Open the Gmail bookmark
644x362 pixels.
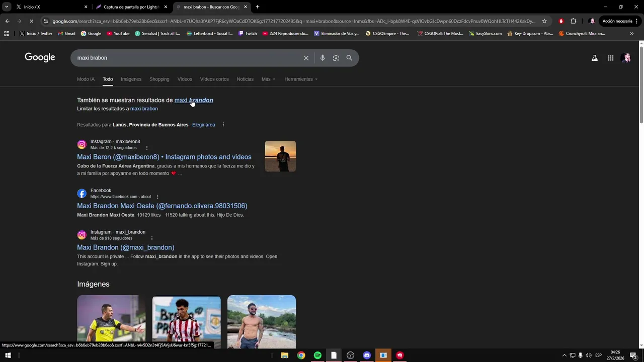pyautogui.click(x=66, y=34)
